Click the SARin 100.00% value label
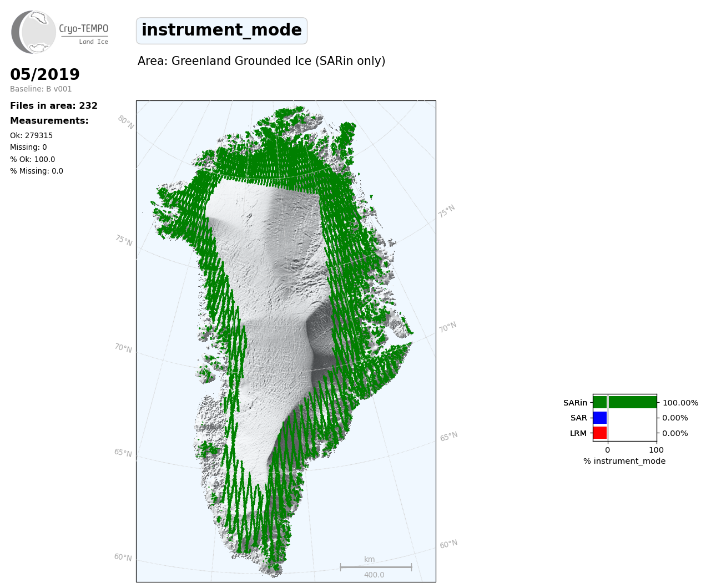The height and width of the screenshot is (588, 706). point(680,403)
